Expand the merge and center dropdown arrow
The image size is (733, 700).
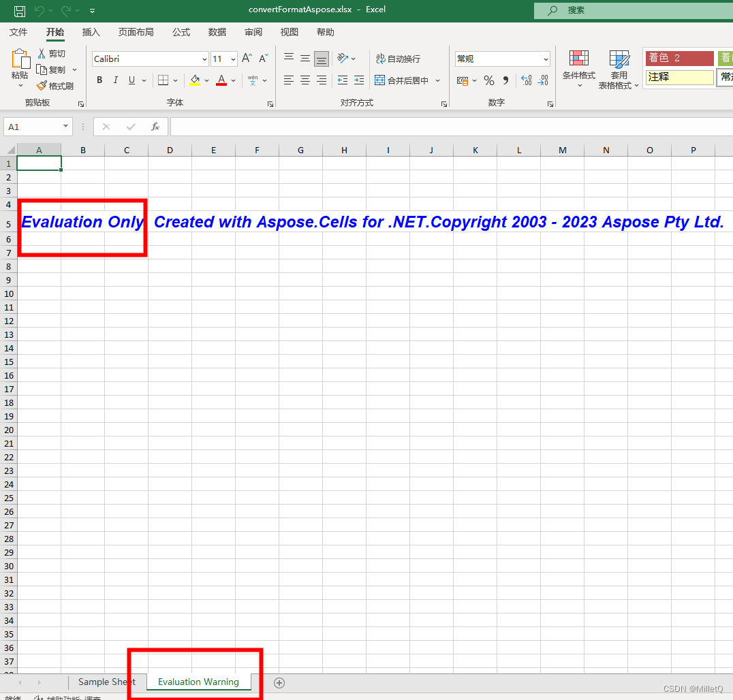(x=437, y=81)
